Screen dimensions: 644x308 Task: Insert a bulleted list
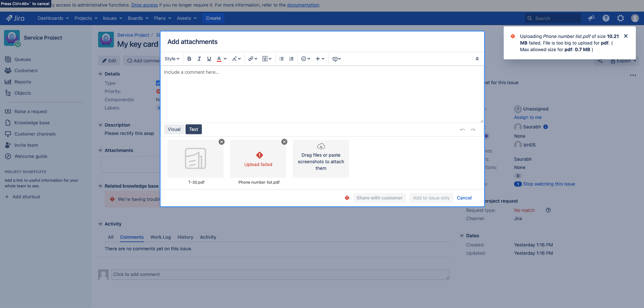point(281,59)
